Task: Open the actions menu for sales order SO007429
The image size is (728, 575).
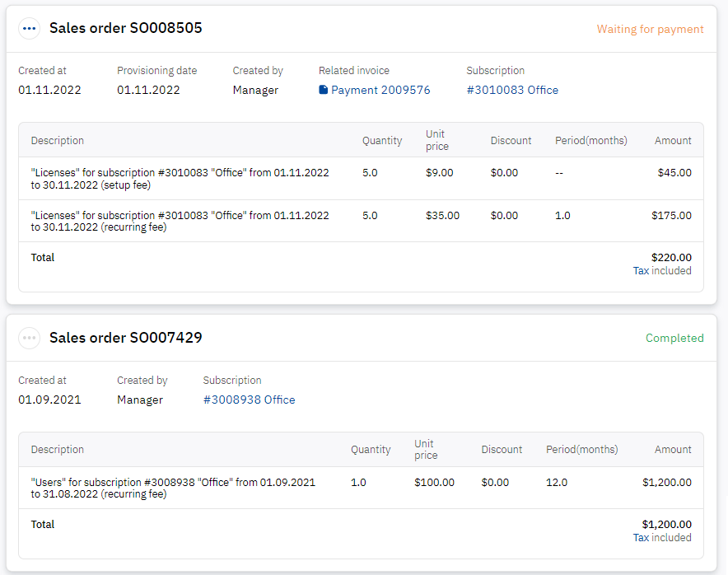Action: point(29,338)
